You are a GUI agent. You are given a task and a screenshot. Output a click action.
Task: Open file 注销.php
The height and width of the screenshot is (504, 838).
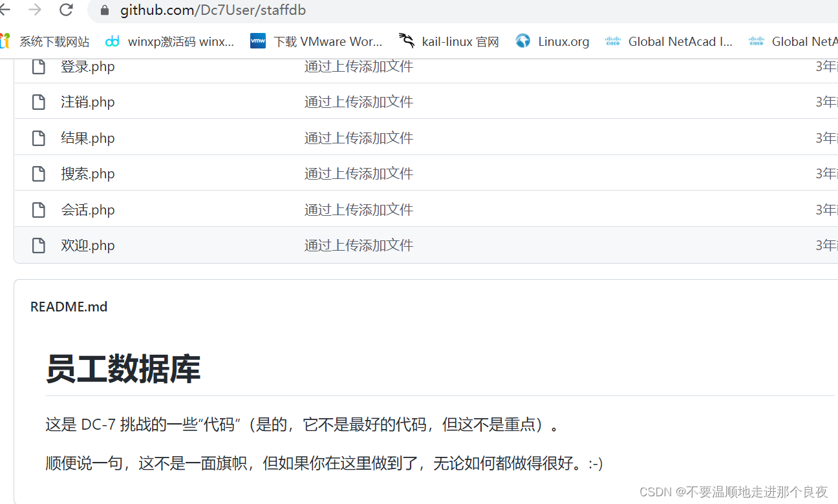88,102
